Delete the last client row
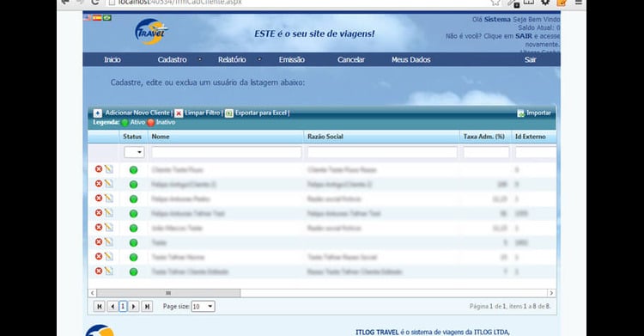644x336 pixels. [x=99, y=271]
